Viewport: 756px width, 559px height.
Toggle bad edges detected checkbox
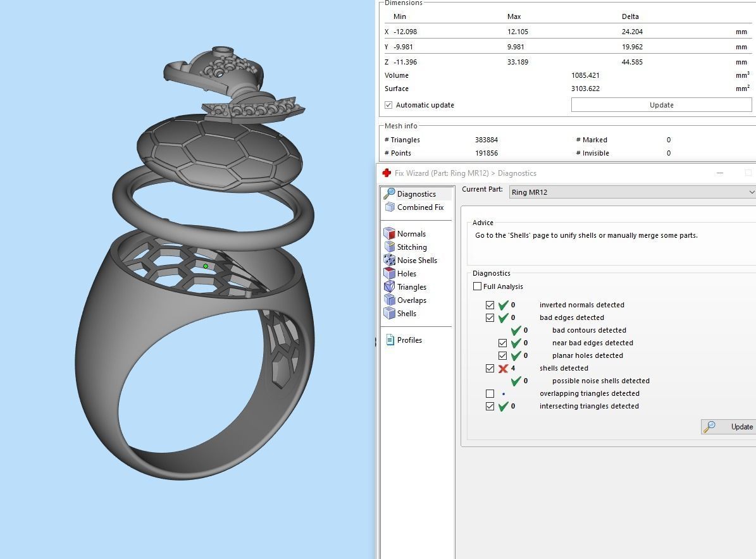pos(490,317)
